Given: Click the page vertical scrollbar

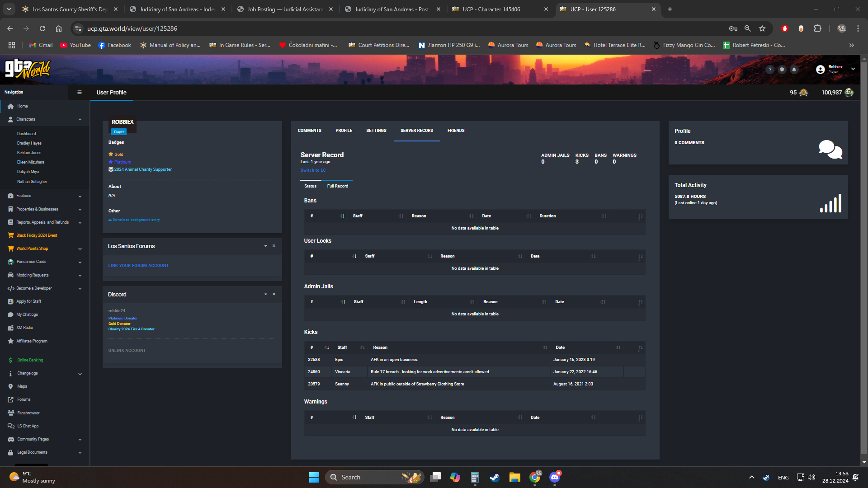Looking at the screenshot, I should pos(864,258).
